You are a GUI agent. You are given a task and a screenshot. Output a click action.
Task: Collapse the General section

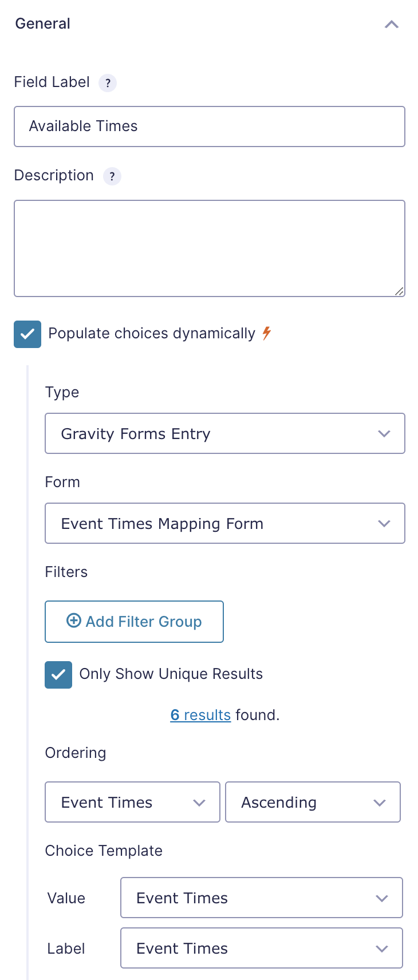coord(391,24)
